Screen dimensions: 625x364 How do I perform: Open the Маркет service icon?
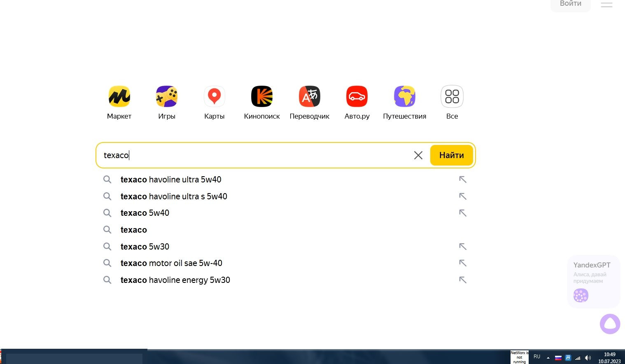click(119, 96)
